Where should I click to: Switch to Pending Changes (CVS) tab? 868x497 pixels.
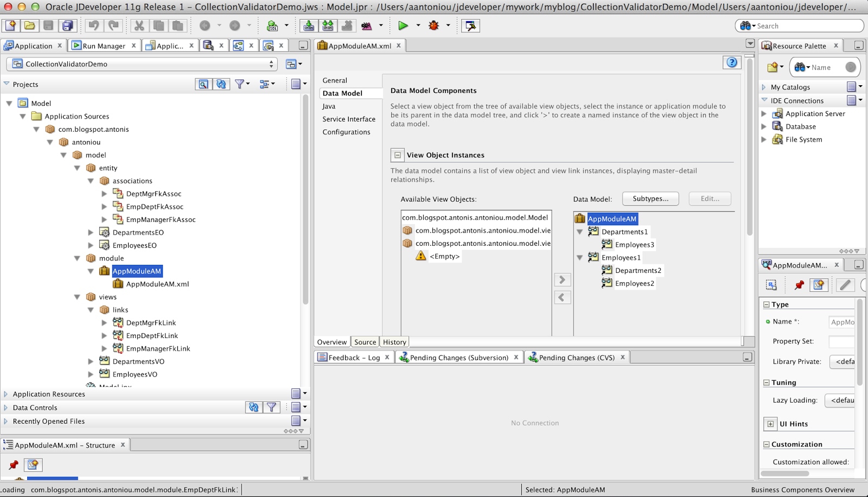(577, 358)
